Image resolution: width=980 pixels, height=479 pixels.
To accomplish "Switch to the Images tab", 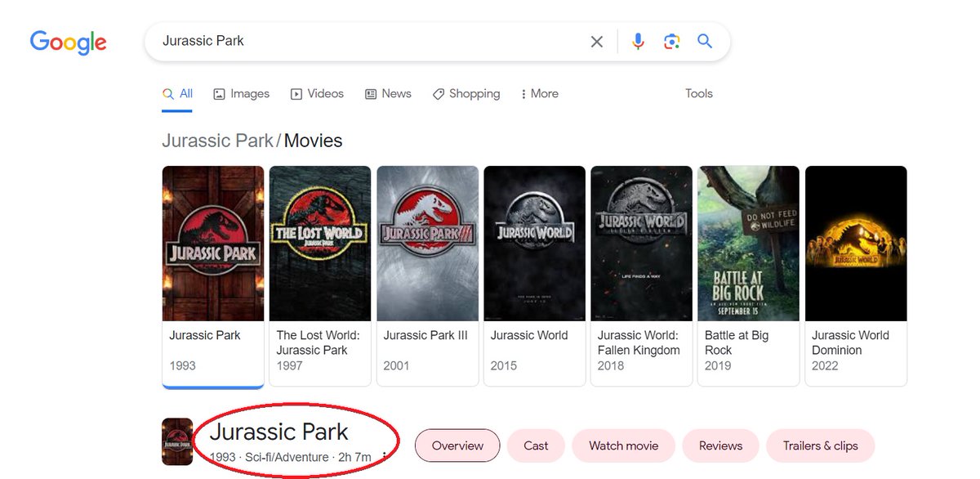I will point(241,94).
